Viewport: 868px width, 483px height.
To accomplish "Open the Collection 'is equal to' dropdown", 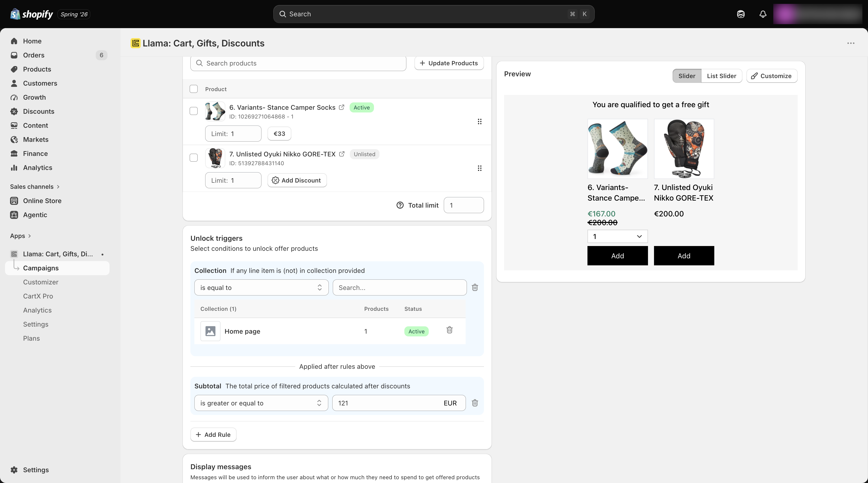I will (261, 288).
